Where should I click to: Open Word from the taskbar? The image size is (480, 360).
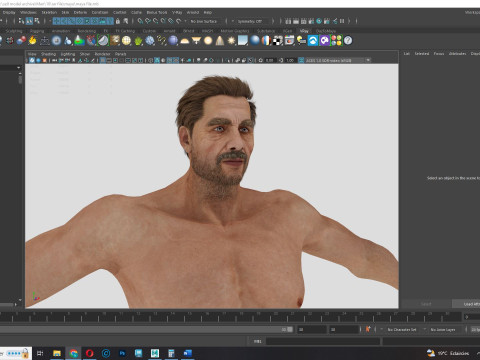(x=187, y=353)
